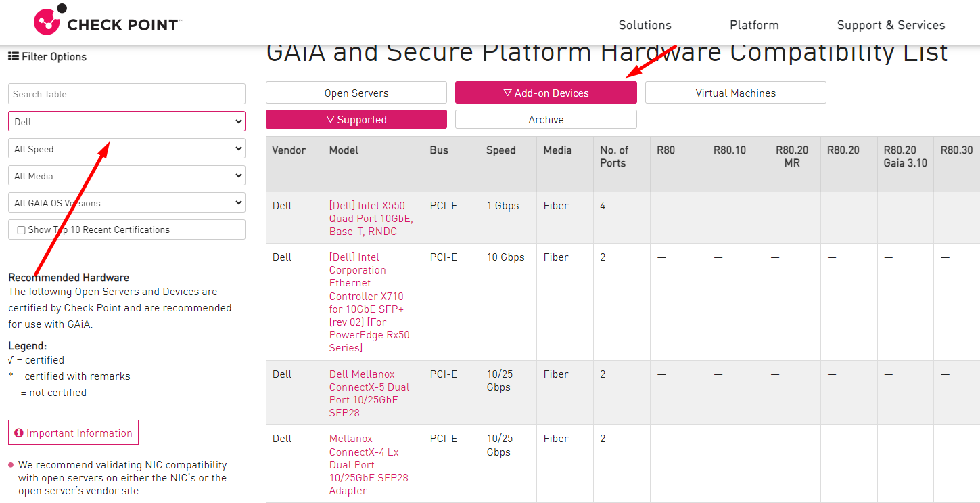Click in the Search Table field
The height and width of the screenshot is (503, 980).
pyautogui.click(x=126, y=93)
